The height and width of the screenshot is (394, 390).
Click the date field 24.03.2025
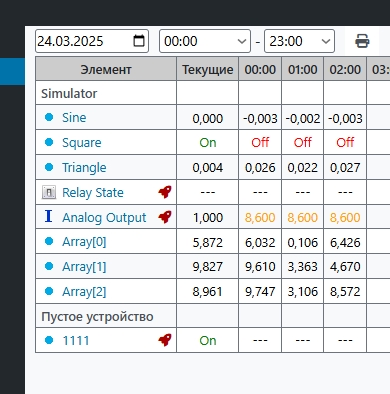point(92,41)
